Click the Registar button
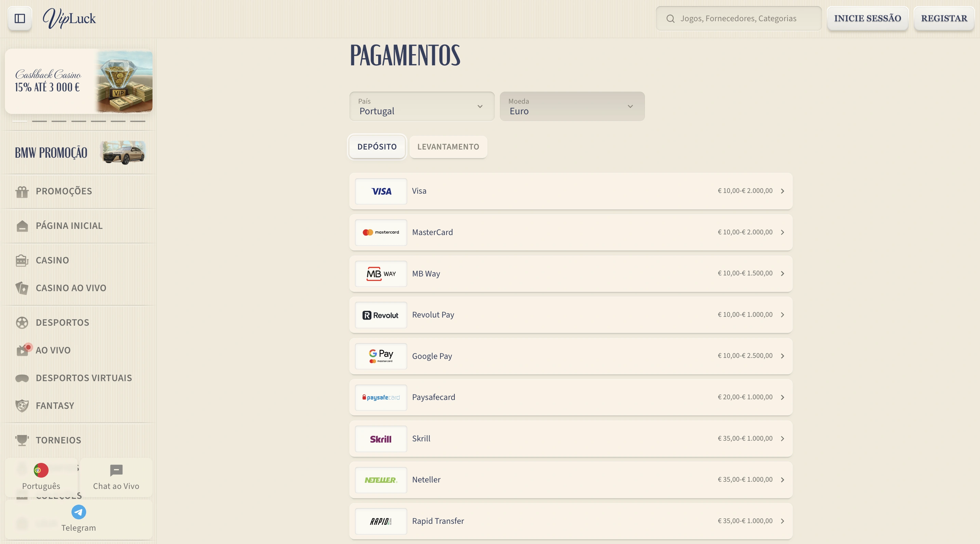Screen dimensions: 980x544 (x=944, y=19)
